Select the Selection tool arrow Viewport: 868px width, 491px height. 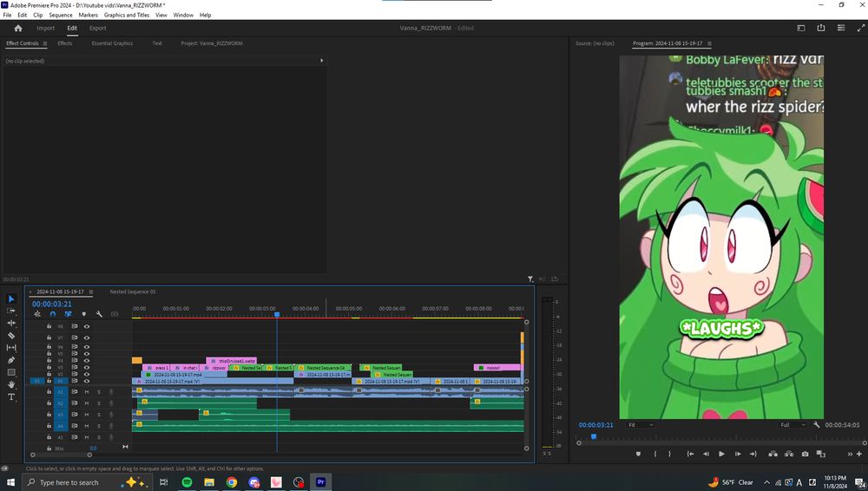[11, 299]
